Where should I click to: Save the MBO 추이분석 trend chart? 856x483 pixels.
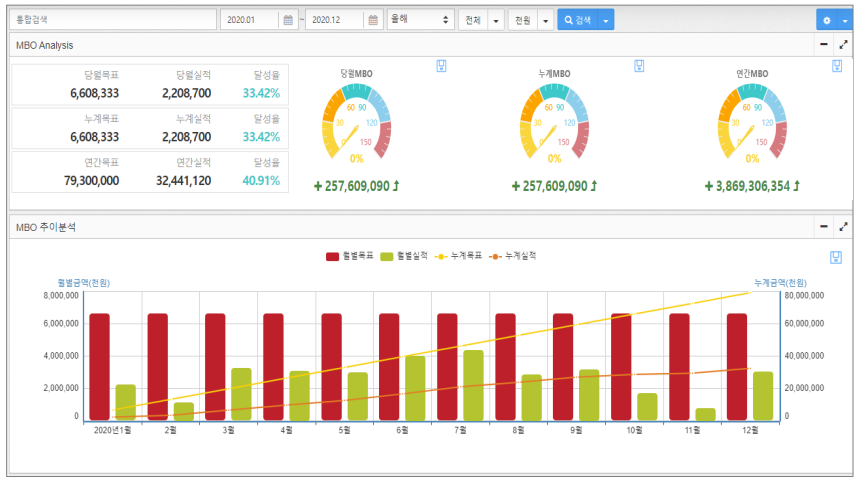(835, 257)
